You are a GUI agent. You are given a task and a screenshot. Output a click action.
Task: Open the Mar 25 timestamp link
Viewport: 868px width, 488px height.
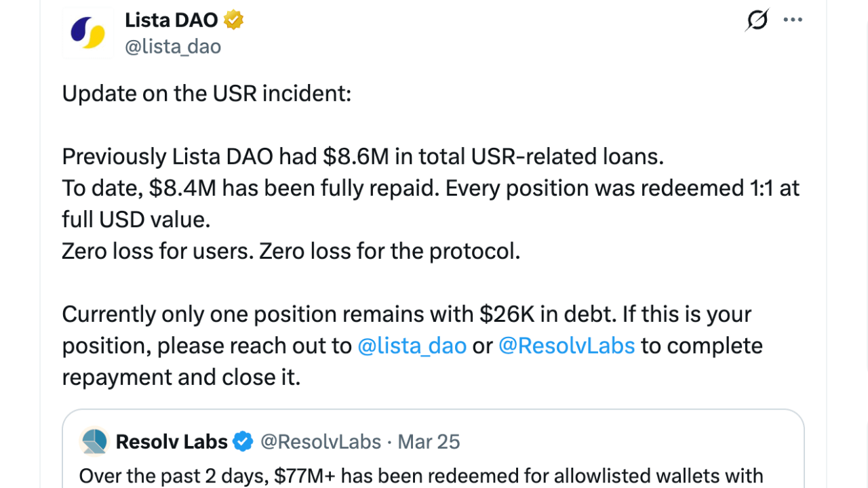429,442
